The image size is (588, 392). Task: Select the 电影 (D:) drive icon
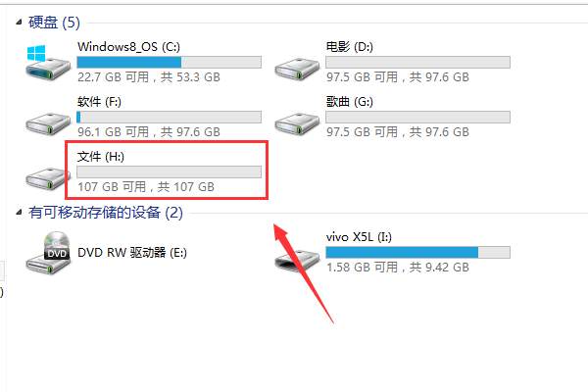[297, 69]
